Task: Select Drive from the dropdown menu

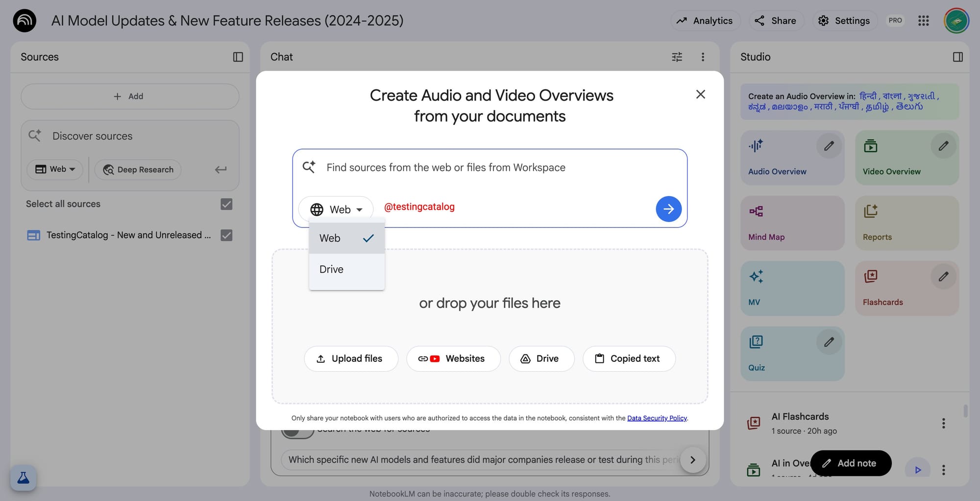Action: pos(332,269)
